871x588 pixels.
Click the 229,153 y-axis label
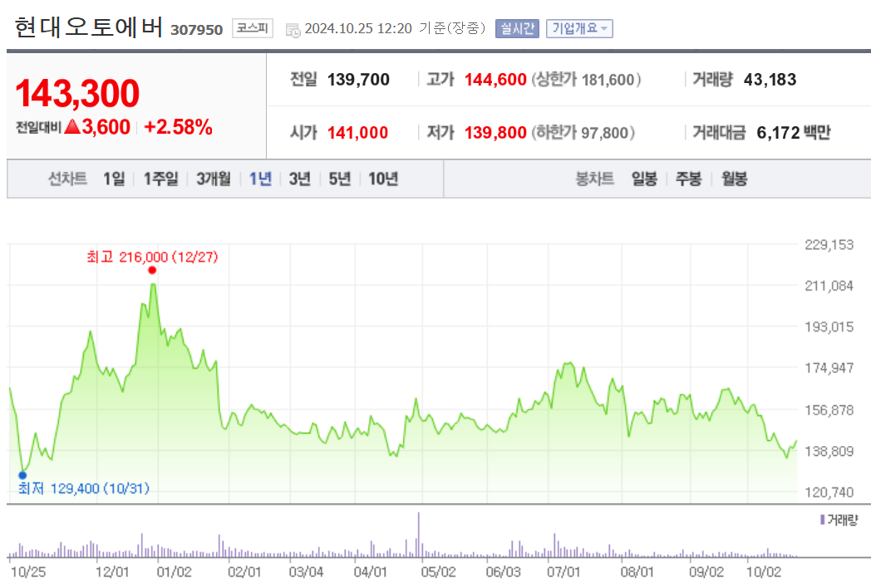(x=829, y=245)
